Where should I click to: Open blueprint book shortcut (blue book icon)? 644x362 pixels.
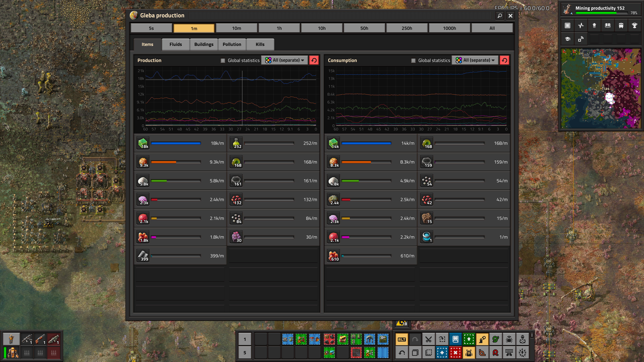[x=455, y=339]
